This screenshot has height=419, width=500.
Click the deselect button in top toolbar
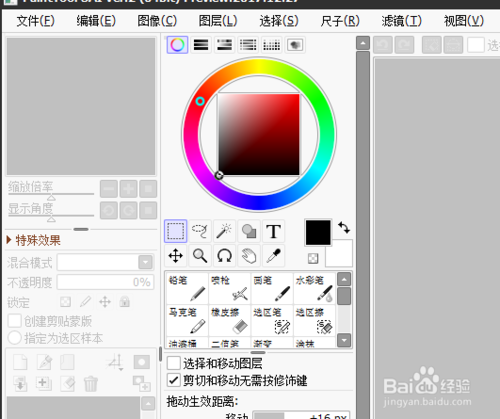432,45
